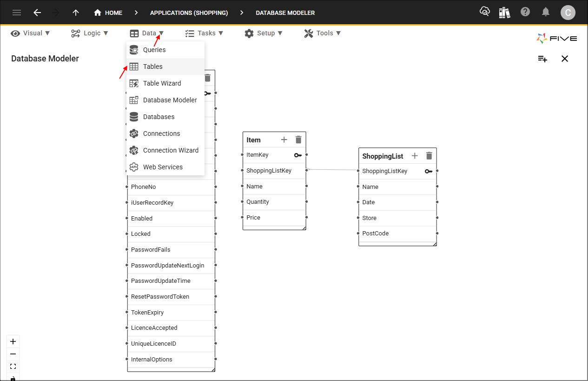
Task: Expand the Logic dropdown menu
Action: 89,33
